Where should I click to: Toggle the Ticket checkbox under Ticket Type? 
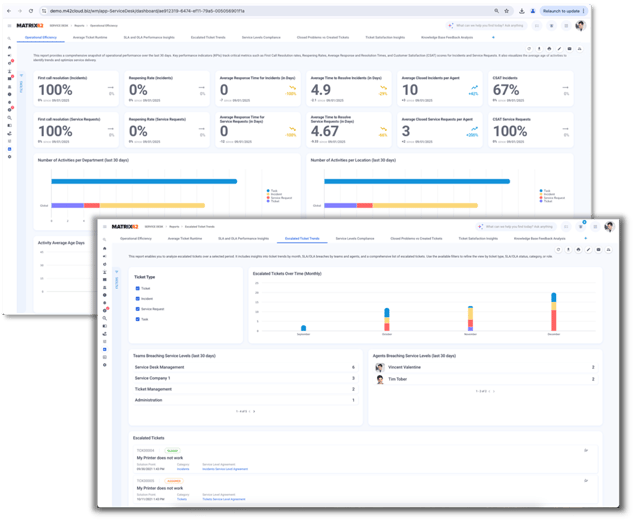(x=137, y=288)
